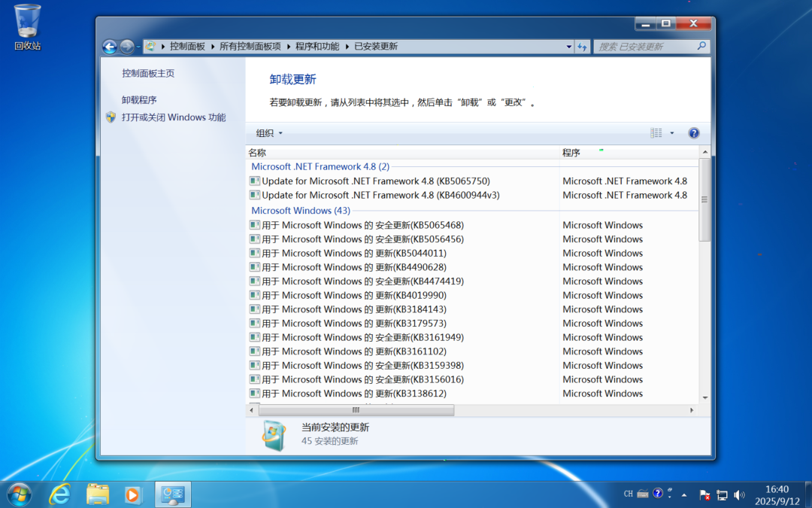Image resolution: width=812 pixels, height=508 pixels.
Task: Open Internet Explorer from the taskbar
Action: (59, 494)
